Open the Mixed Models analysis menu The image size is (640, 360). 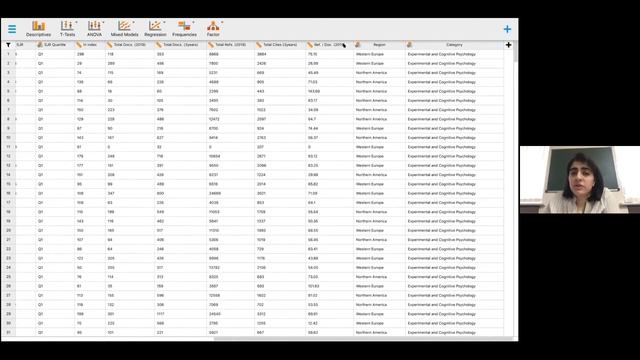click(124, 29)
